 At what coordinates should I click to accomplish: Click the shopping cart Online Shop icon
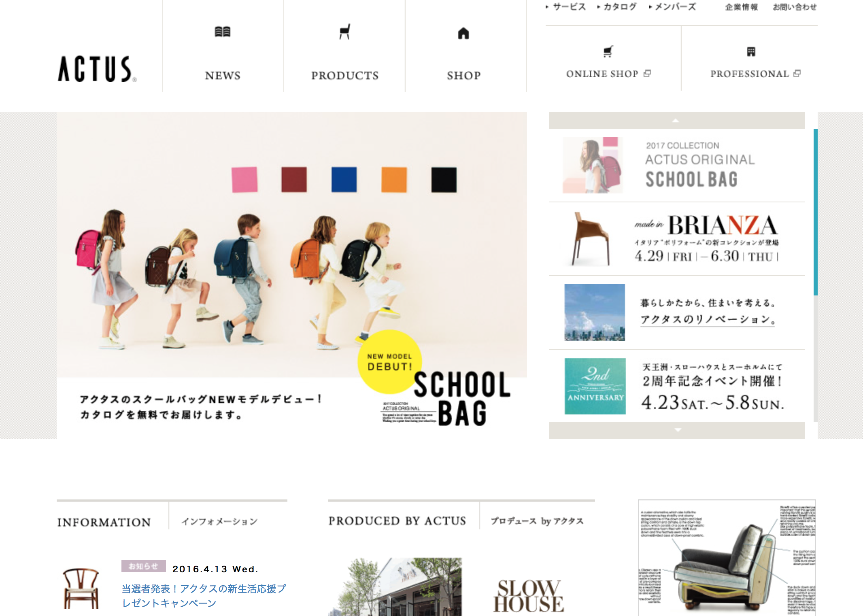[608, 51]
